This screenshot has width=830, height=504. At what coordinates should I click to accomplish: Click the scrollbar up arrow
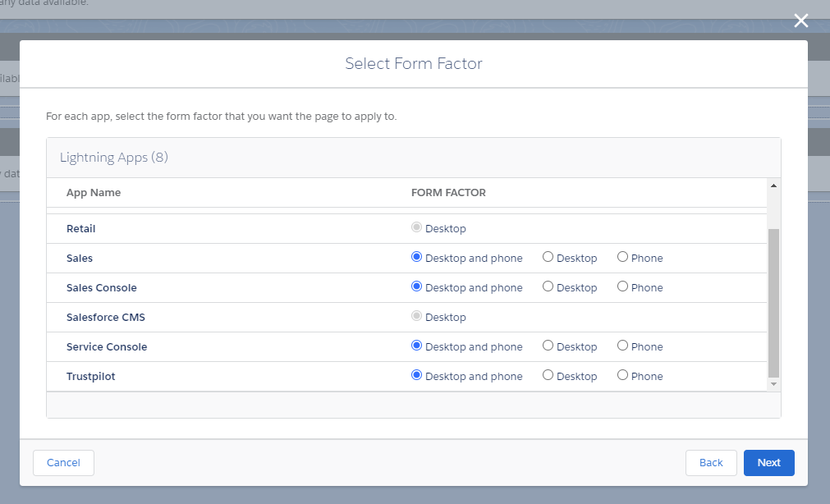[x=773, y=186]
